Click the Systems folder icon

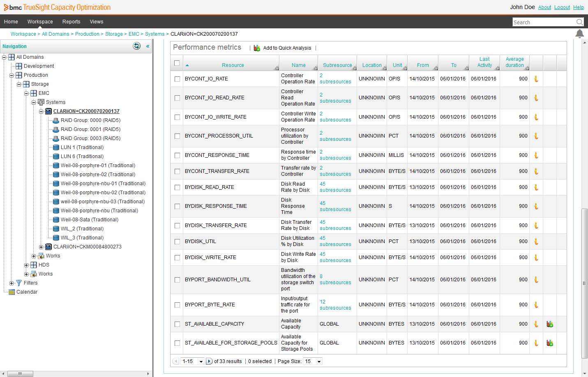point(41,102)
